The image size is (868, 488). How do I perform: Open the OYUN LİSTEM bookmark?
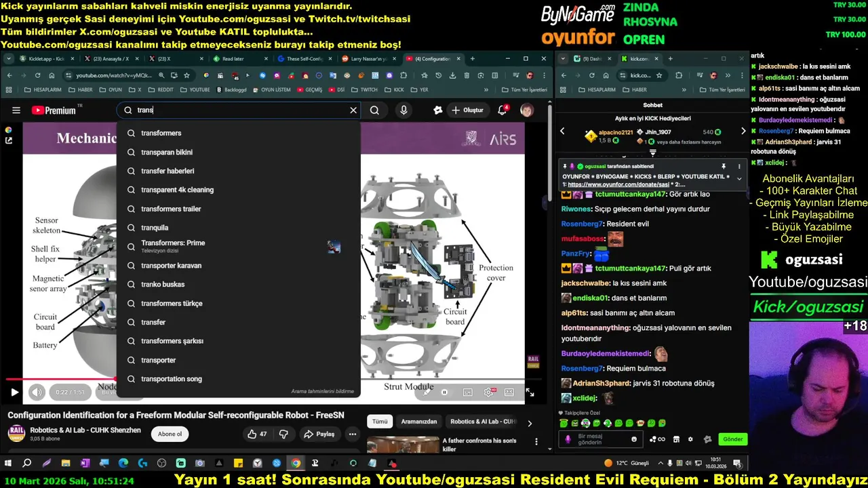coord(272,89)
